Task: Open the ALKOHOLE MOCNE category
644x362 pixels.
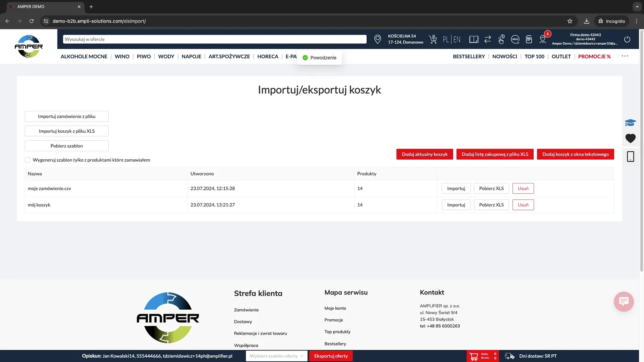Action: tap(84, 56)
